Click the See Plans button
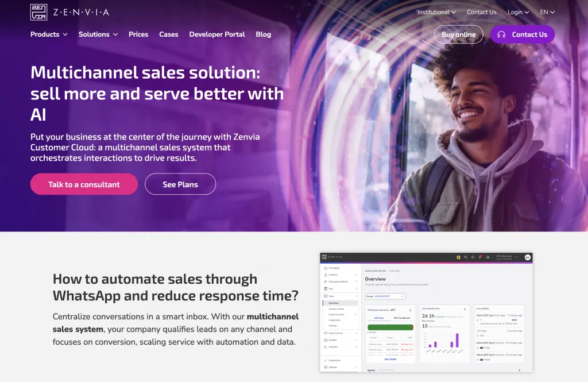 click(x=180, y=184)
